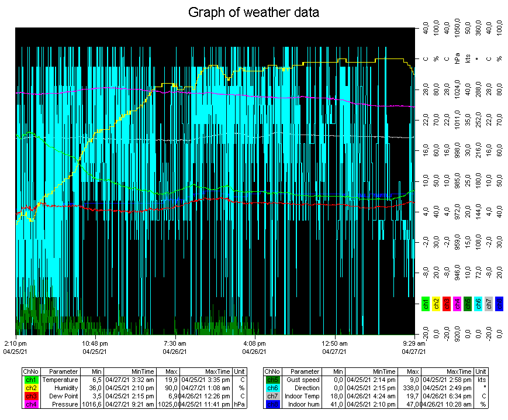Image resolution: width=508 pixels, height=420 pixels.
Task: Click the ch8 Indoor hum channel cell
Action: point(272,404)
